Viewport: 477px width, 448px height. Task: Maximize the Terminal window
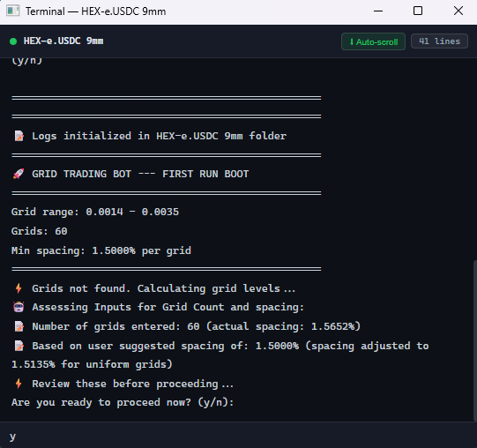(x=418, y=11)
